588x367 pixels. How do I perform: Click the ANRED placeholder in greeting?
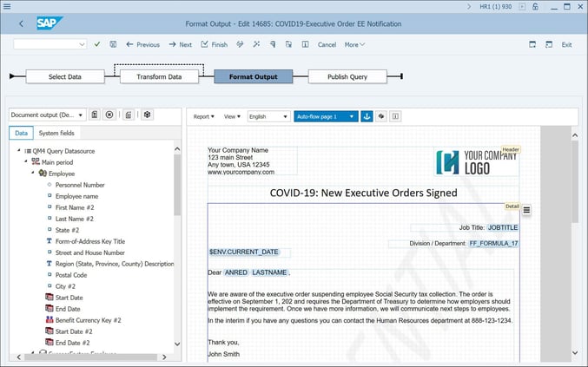[236, 272]
